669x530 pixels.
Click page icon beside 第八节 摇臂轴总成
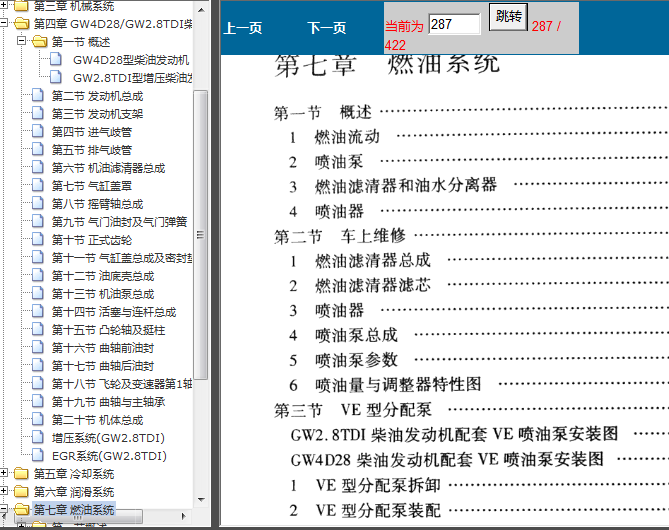coord(38,203)
